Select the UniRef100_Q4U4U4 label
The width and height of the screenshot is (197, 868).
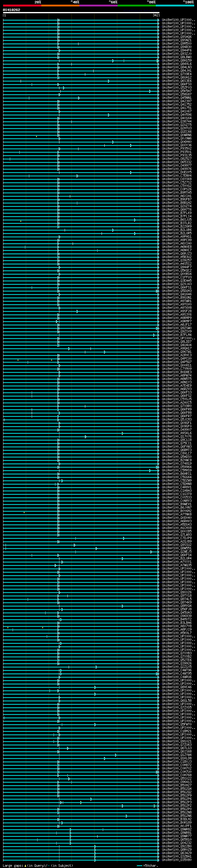177,345
